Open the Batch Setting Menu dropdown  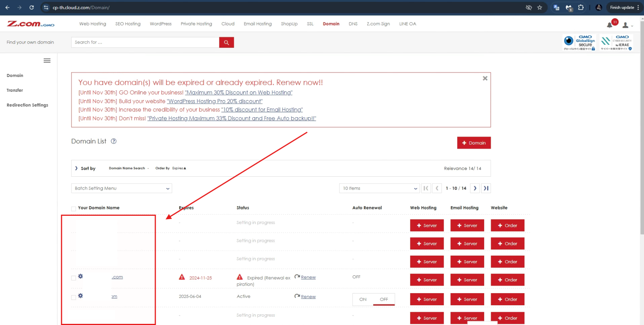tap(122, 188)
